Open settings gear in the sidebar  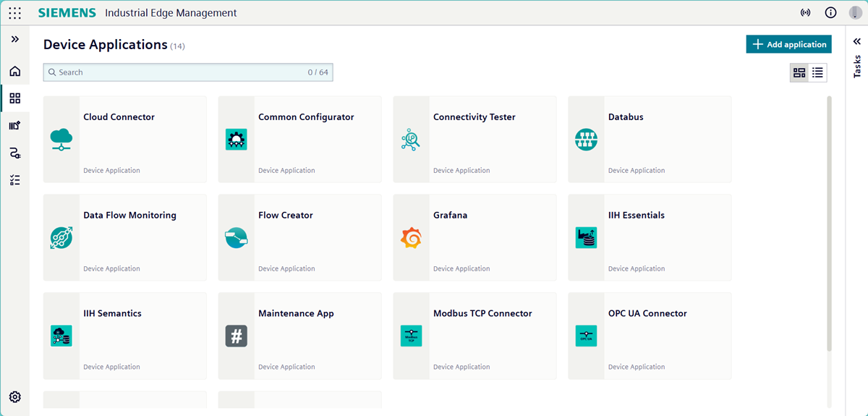14,396
